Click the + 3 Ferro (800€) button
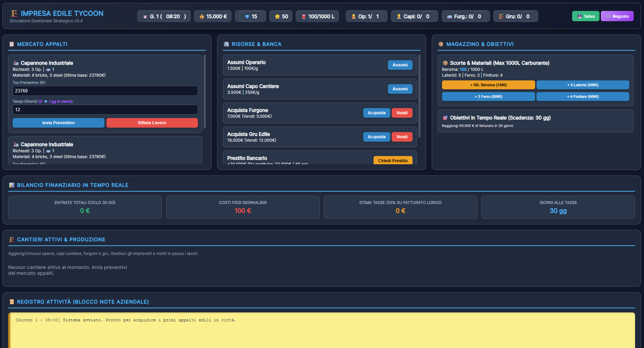Image resolution: width=644 pixels, height=348 pixels. 488,96
